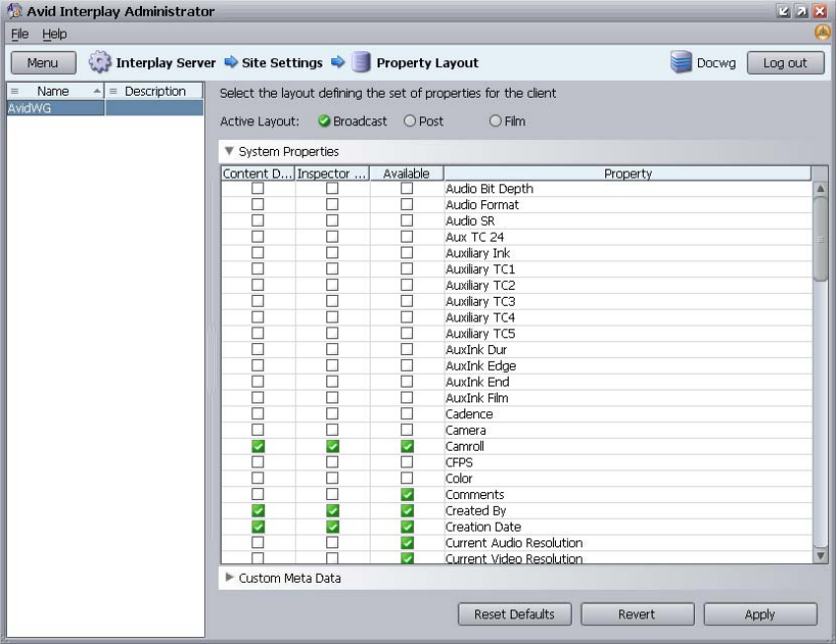
Task: Click the properties list scrollbar thumb
Action: [820, 239]
